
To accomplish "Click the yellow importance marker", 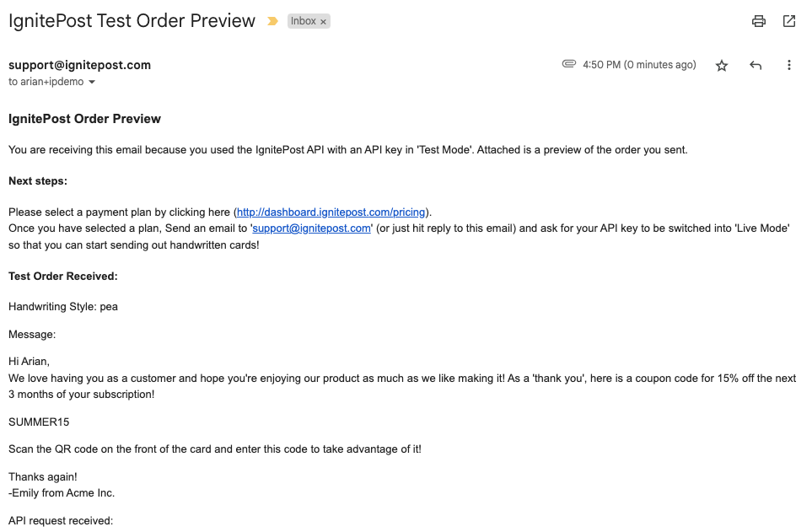I will (x=272, y=21).
